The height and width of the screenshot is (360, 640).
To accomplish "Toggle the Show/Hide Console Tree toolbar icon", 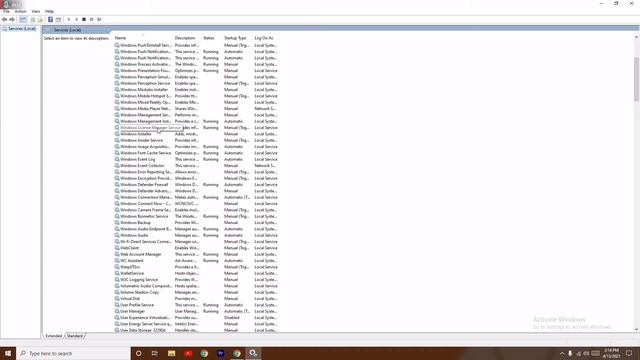I will coord(23,20).
